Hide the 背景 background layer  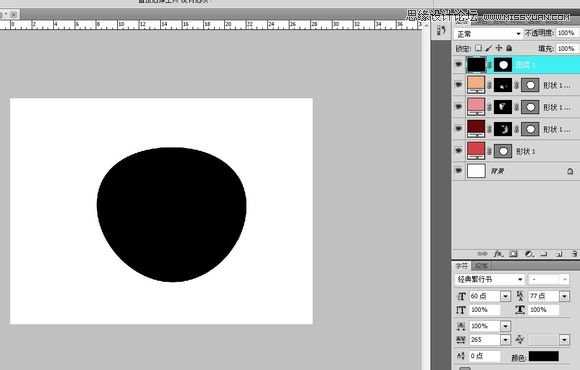(x=459, y=171)
